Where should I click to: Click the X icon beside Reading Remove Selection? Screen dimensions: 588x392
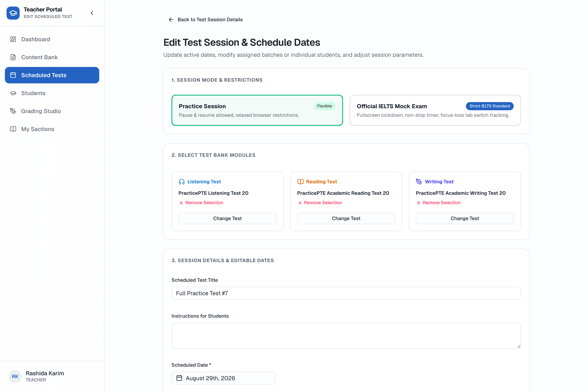(x=300, y=203)
